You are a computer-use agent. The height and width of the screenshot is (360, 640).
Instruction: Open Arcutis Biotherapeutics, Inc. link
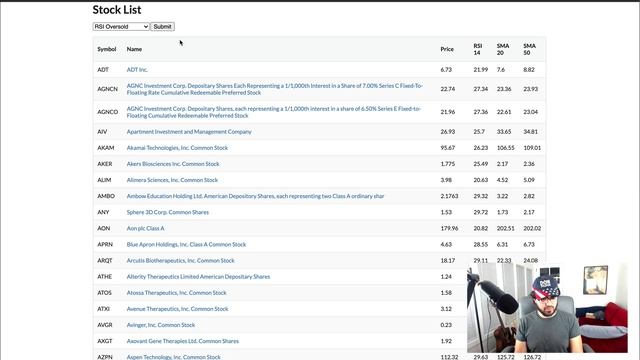pyautogui.click(x=180, y=260)
